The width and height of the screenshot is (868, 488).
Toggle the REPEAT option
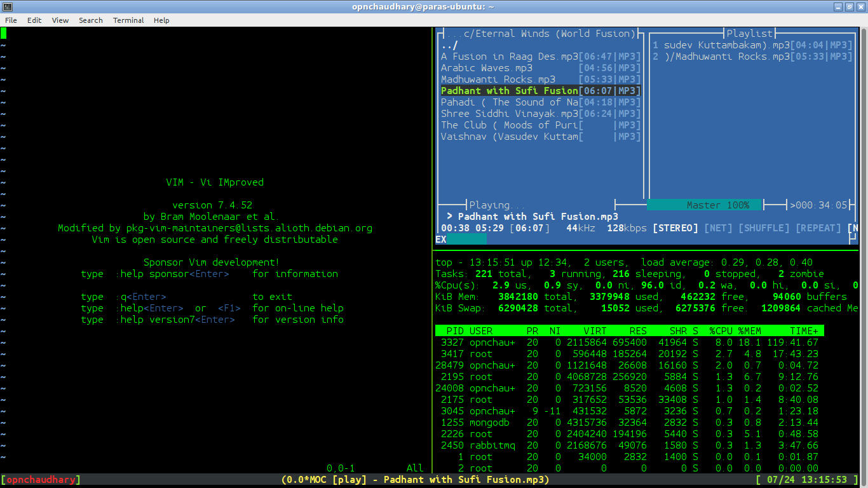(818, 228)
